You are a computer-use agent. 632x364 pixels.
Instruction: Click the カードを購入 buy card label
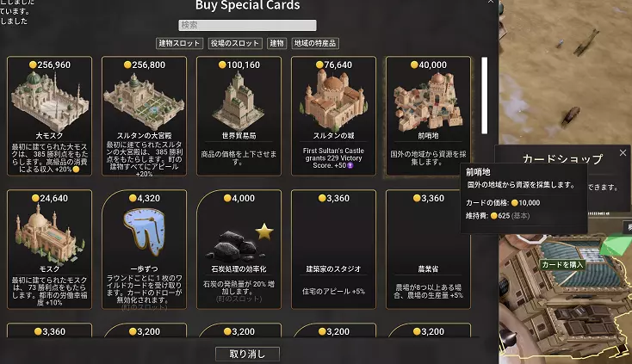click(562, 264)
